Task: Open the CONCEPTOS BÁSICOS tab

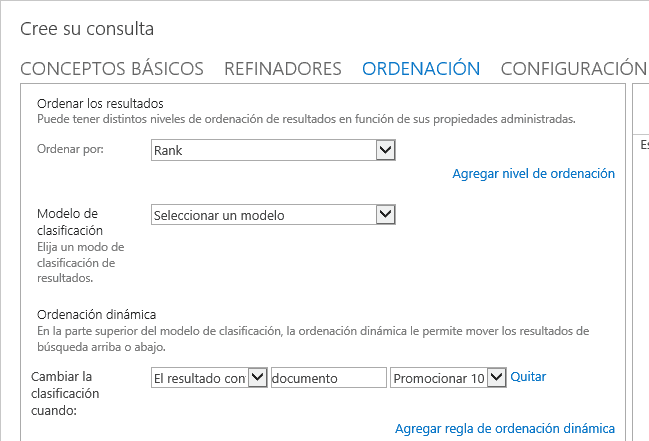Action: point(112,69)
